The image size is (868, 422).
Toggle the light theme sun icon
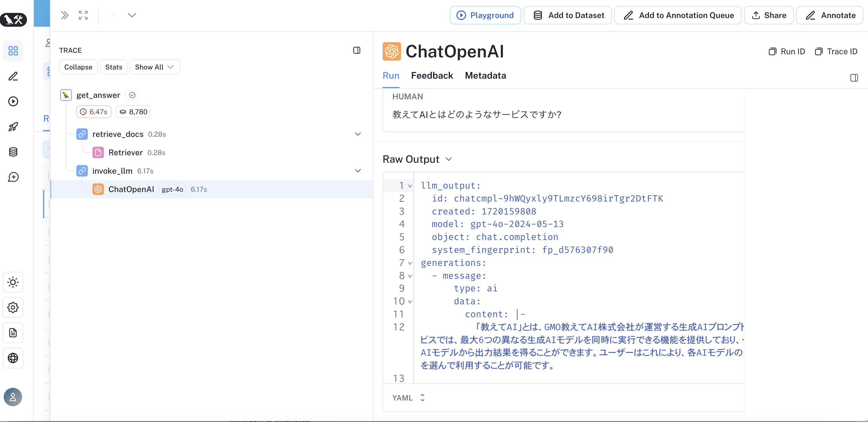point(13,282)
